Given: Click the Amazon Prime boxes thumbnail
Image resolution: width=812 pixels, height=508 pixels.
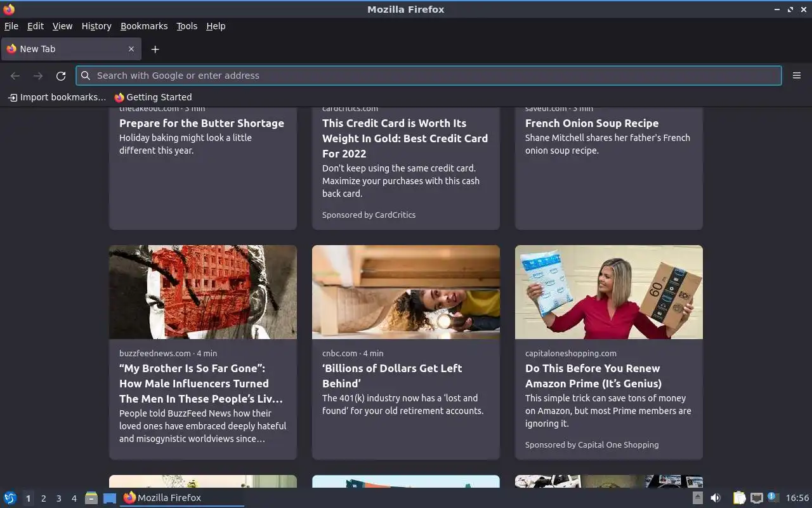Looking at the screenshot, I should tap(609, 292).
